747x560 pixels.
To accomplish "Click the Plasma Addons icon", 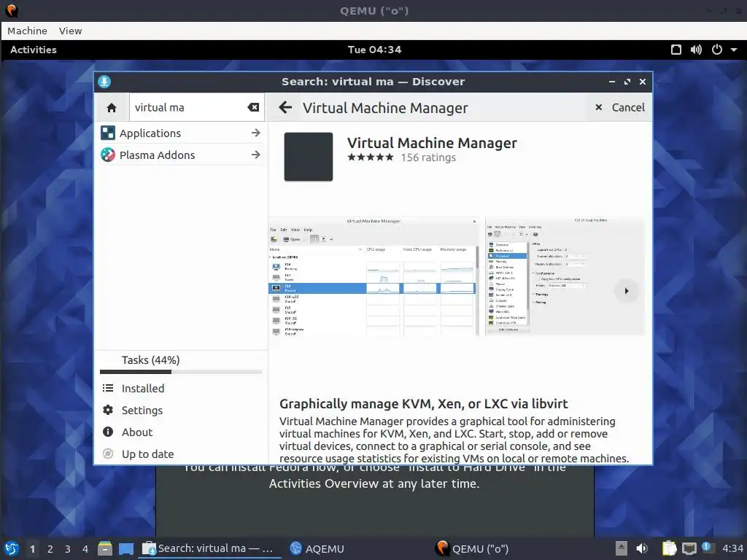I will pyautogui.click(x=108, y=155).
